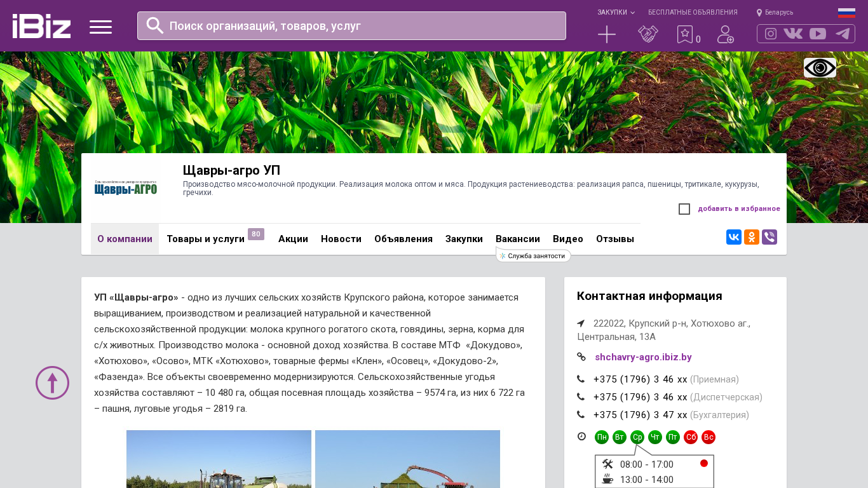Image resolution: width=868 pixels, height=488 pixels.
Task: Switch to Товары и услуги tab
Action: pos(205,239)
